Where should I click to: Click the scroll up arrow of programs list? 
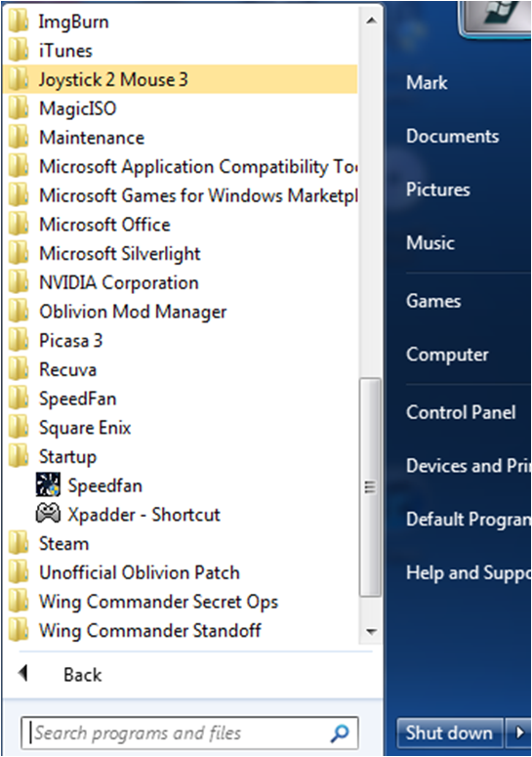pyautogui.click(x=371, y=21)
